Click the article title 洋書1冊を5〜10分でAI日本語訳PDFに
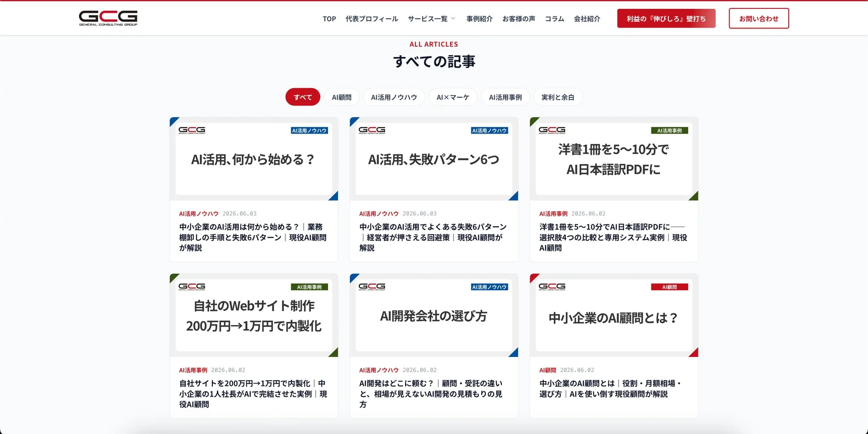 [x=613, y=237]
